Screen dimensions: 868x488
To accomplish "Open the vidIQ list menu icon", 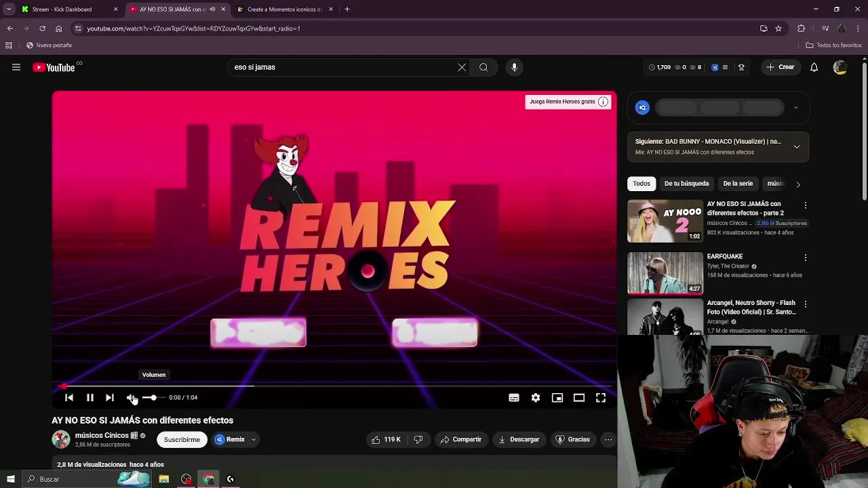I will [725, 67].
